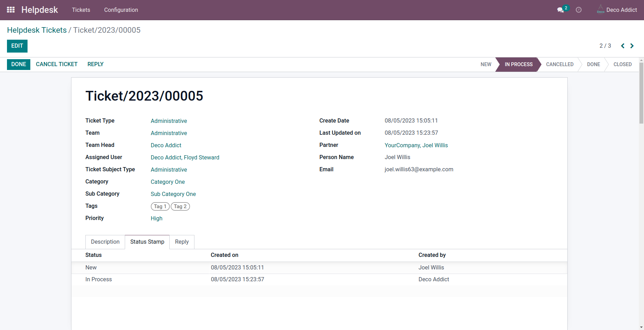Go back to Helpdesk Tickets breadcrumb
Viewport: 644px width, 330px height.
(x=37, y=30)
